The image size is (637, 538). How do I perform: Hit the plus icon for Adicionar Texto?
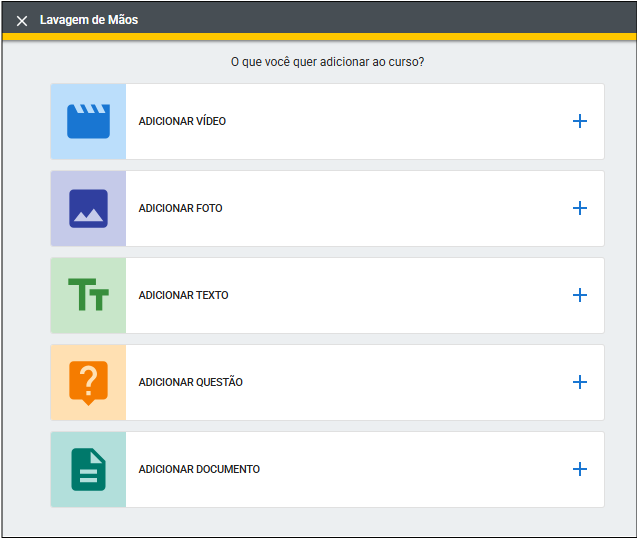tap(579, 295)
